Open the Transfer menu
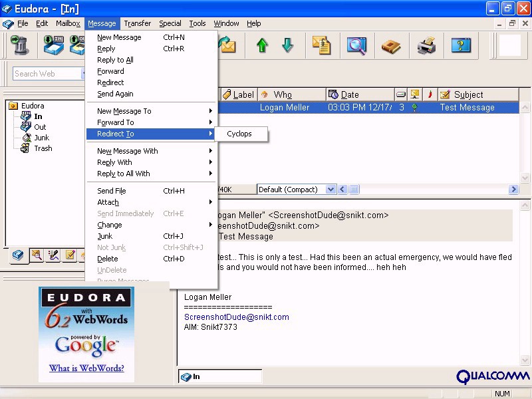 coord(138,23)
